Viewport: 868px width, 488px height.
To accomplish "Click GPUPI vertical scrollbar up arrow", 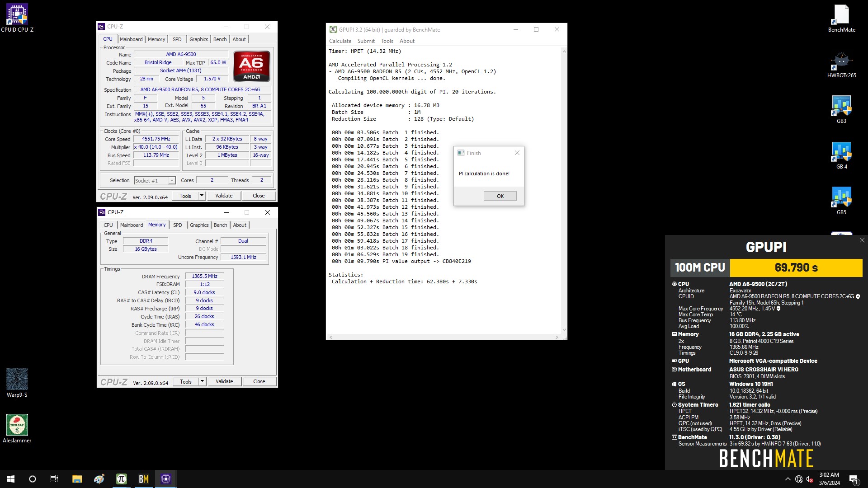I will click(564, 52).
